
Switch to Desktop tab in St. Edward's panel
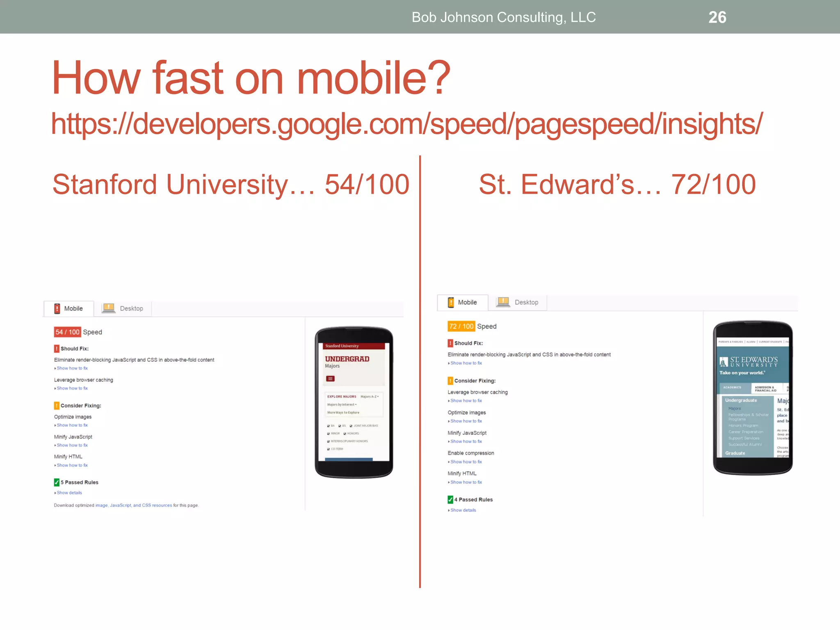coord(517,302)
